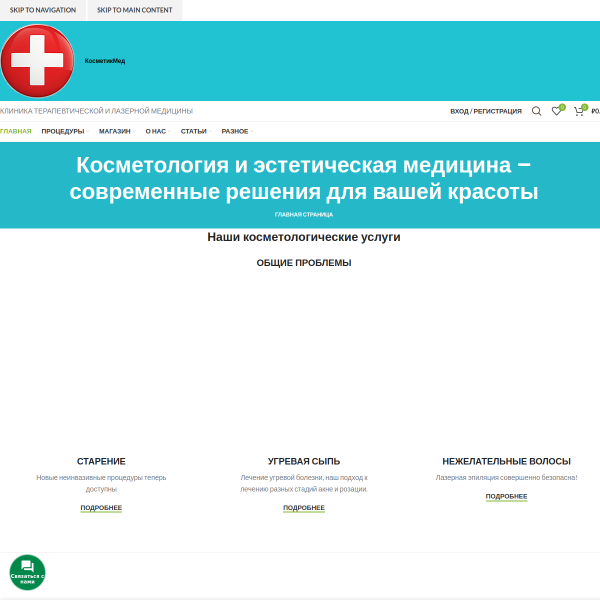
Task: Click the clinic tagline text in header
Action: pos(96,111)
